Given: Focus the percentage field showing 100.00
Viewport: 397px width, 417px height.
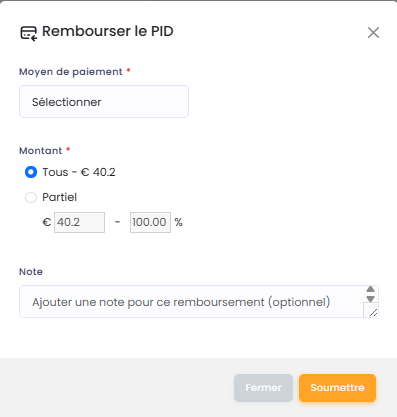Looking at the screenshot, I should click(x=150, y=222).
